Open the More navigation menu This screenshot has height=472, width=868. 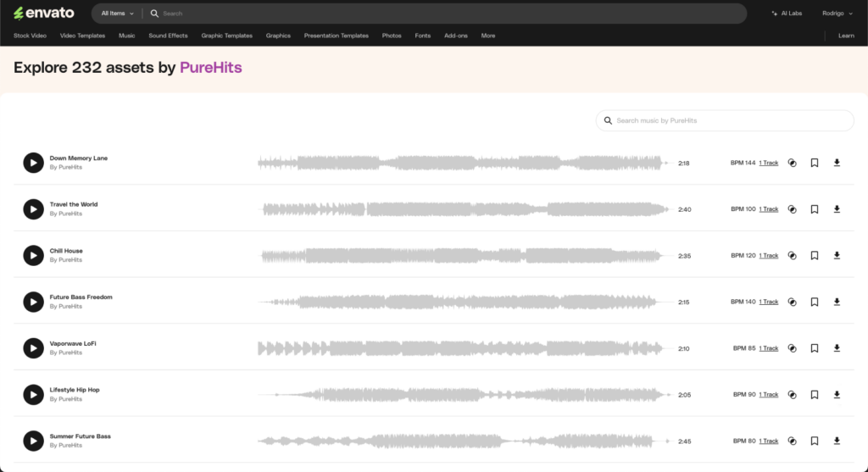point(488,36)
